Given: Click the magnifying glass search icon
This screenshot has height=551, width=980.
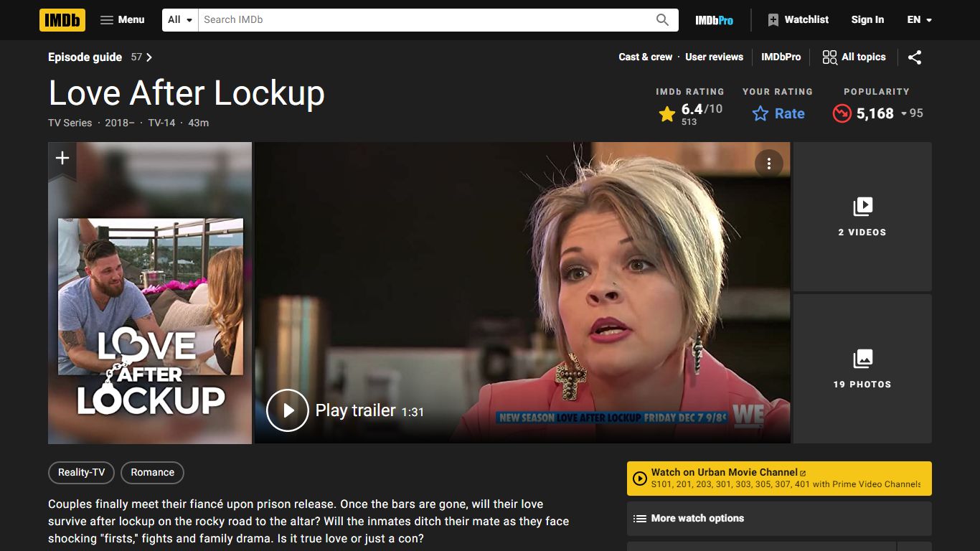Looking at the screenshot, I should point(663,20).
